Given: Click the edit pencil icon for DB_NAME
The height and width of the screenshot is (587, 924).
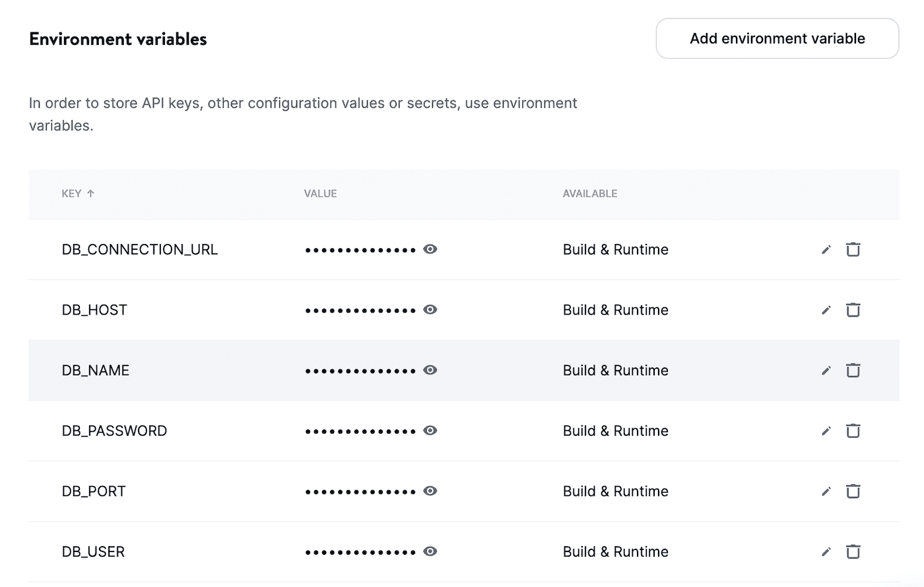Looking at the screenshot, I should point(826,370).
